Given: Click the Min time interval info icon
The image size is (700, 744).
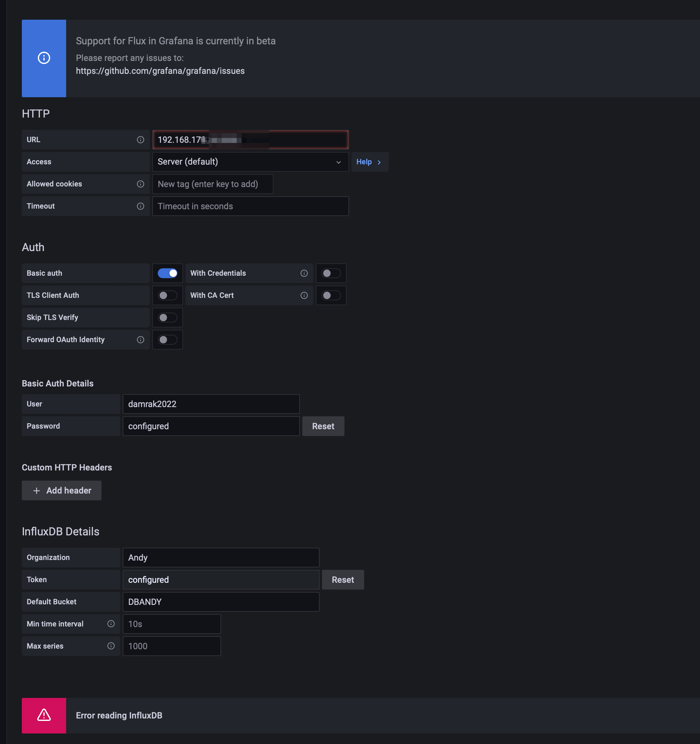Looking at the screenshot, I should pos(111,623).
